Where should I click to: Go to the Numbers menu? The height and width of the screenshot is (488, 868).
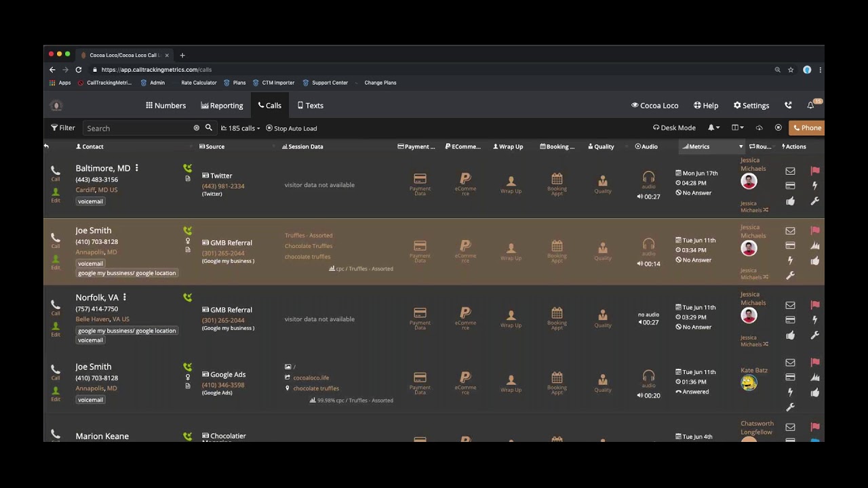click(x=165, y=105)
